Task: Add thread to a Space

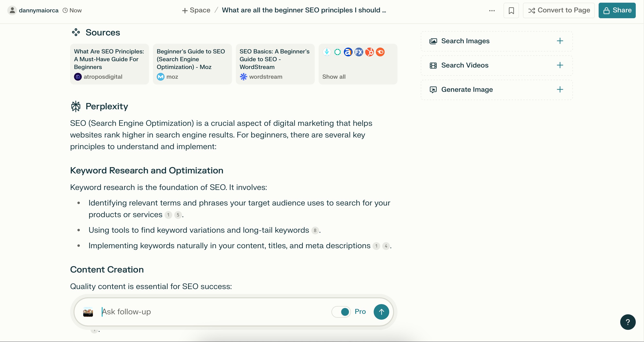Action: pos(196,10)
